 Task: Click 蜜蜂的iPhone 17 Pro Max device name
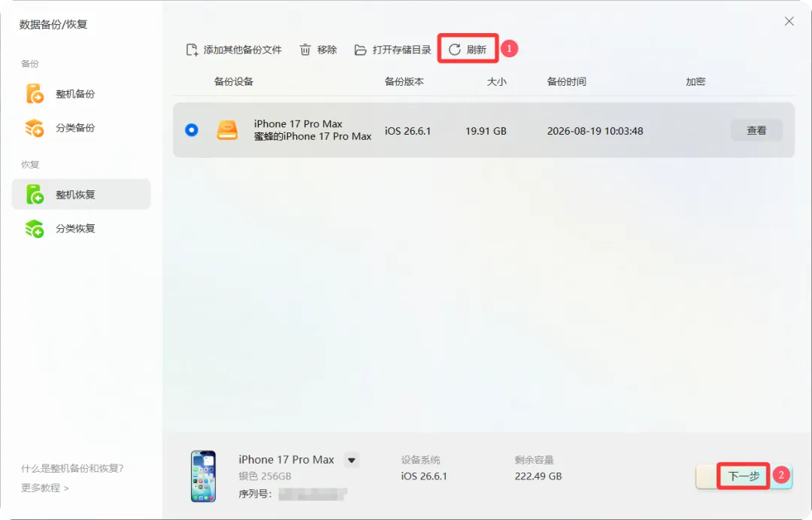(313, 136)
